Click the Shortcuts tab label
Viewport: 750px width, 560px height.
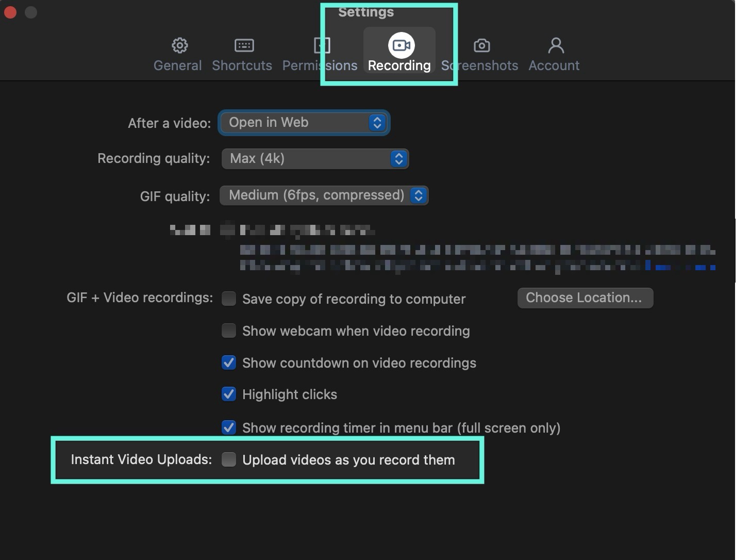(x=242, y=65)
